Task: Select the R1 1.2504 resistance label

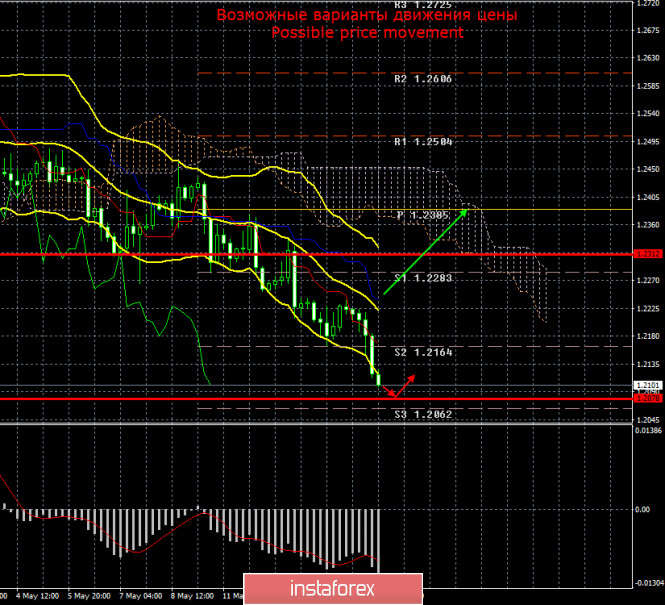Action: [x=423, y=142]
